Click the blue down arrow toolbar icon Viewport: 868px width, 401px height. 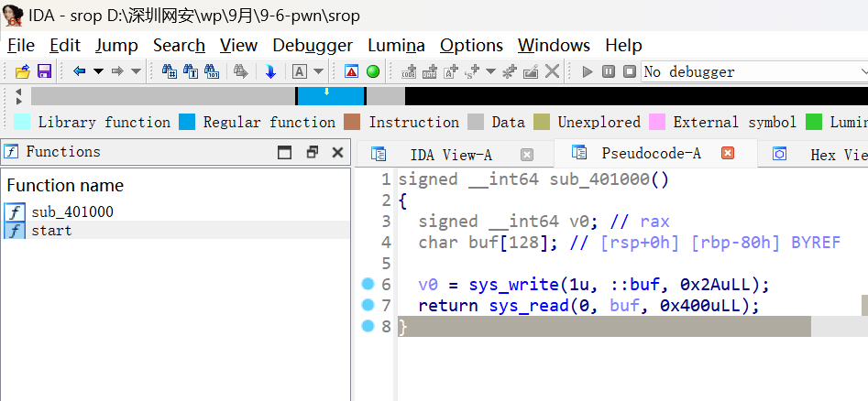[x=270, y=71]
